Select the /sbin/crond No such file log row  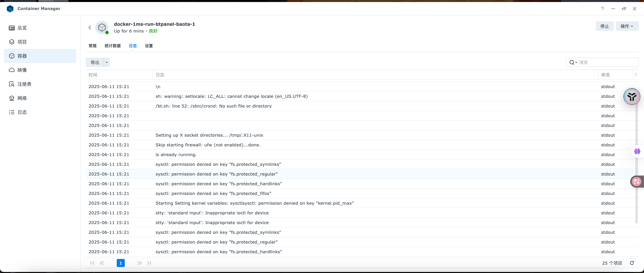coord(362,106)
